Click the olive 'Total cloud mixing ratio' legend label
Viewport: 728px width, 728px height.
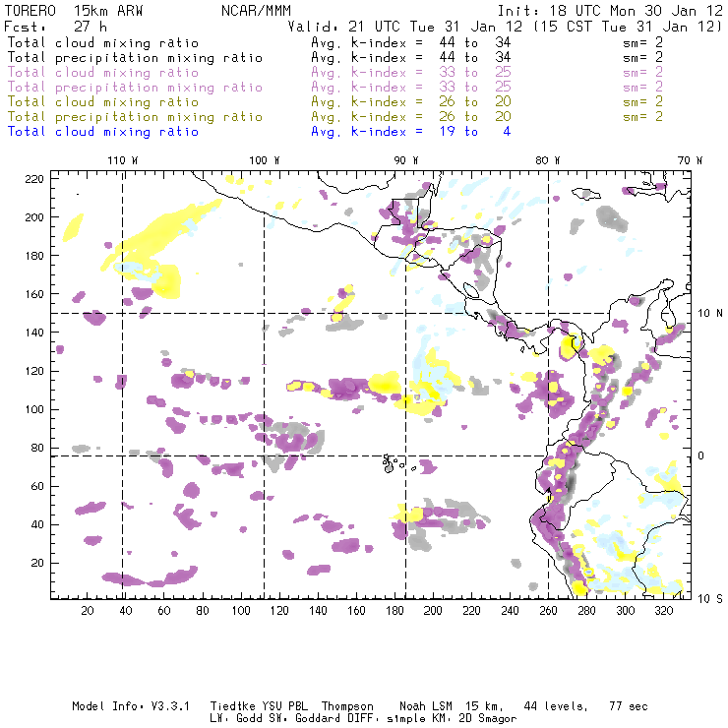(103, 101)
